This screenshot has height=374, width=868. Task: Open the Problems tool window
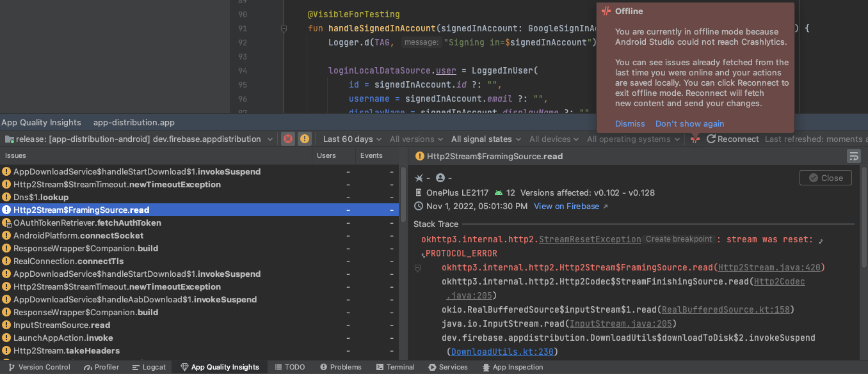tap(341, 367)
